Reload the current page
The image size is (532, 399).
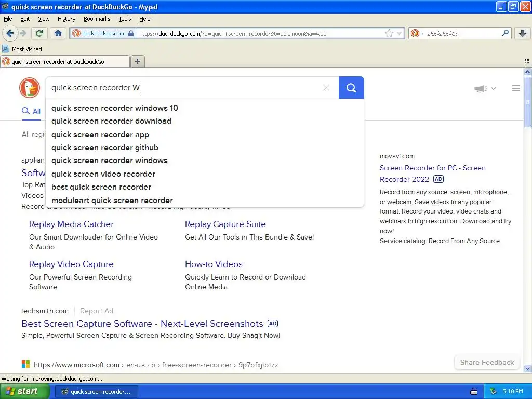tap(39, 33)
